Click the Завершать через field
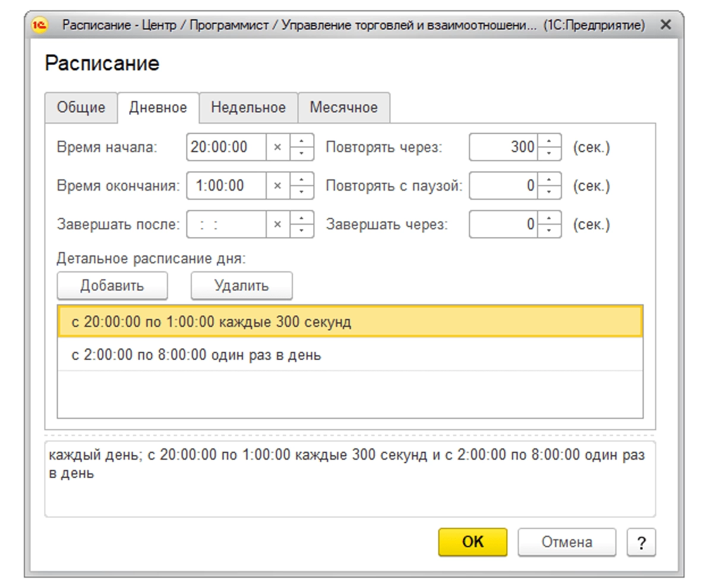The width and height of the screenshot is (713, 588). 503,225
